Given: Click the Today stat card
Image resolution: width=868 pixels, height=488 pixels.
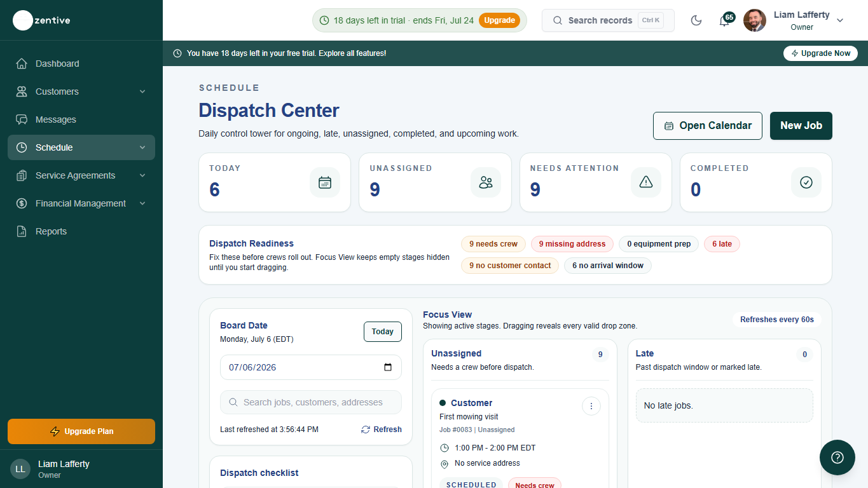Looking at the screenshot, I should pos(275,182).
